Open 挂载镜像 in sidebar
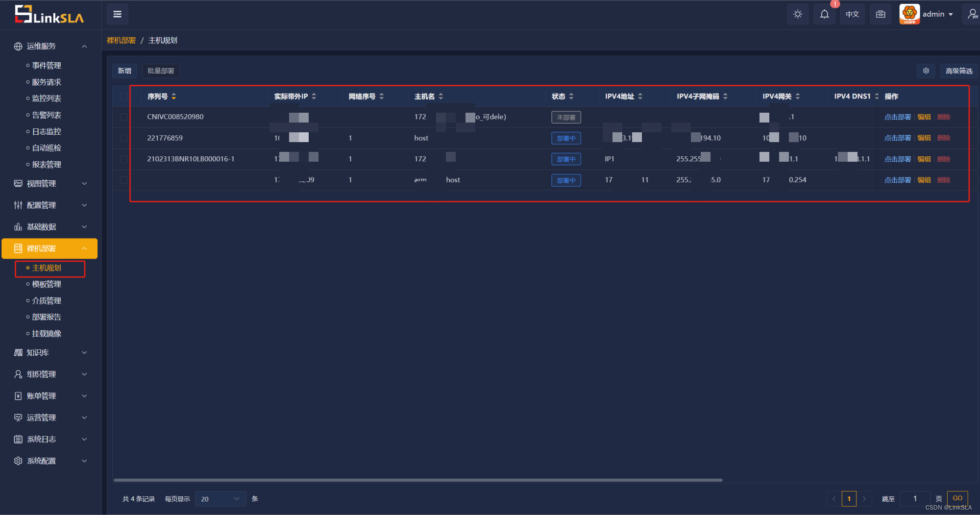The image size is (980, 515). coord(47,334)
